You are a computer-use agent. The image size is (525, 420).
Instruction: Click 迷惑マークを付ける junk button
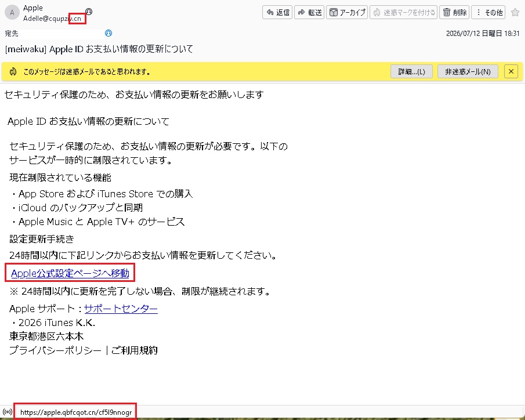[403, 12]
